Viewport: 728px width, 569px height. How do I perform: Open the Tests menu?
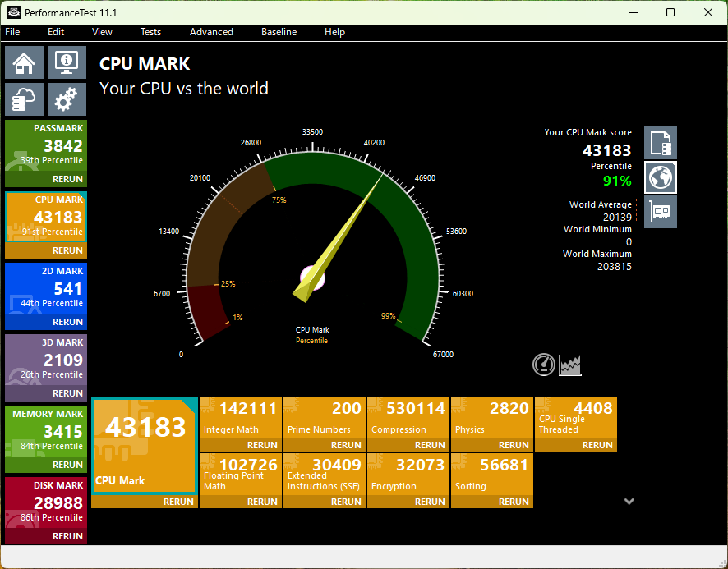[150, 32]
